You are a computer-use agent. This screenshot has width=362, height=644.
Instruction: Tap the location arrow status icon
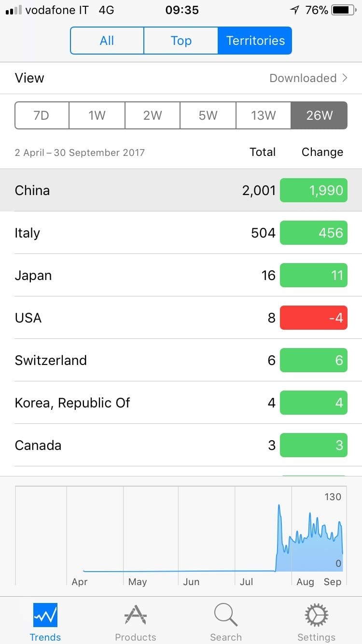[x=294, y=10]
